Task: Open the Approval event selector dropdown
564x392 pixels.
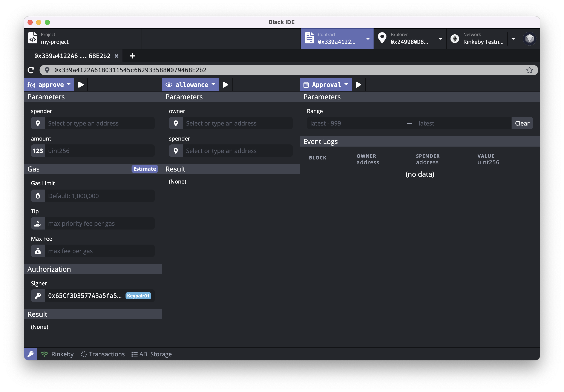Action: [x=326, y=85]
